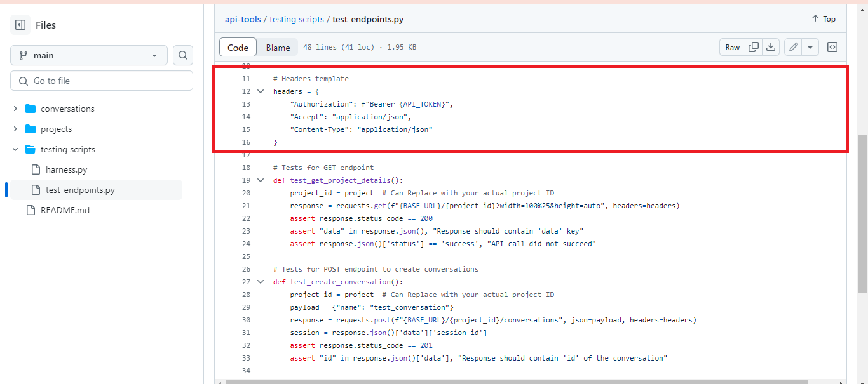The image size is (868, 384).
Task: Edit the file using the pencil icon
Action: (x=792, y=47)
